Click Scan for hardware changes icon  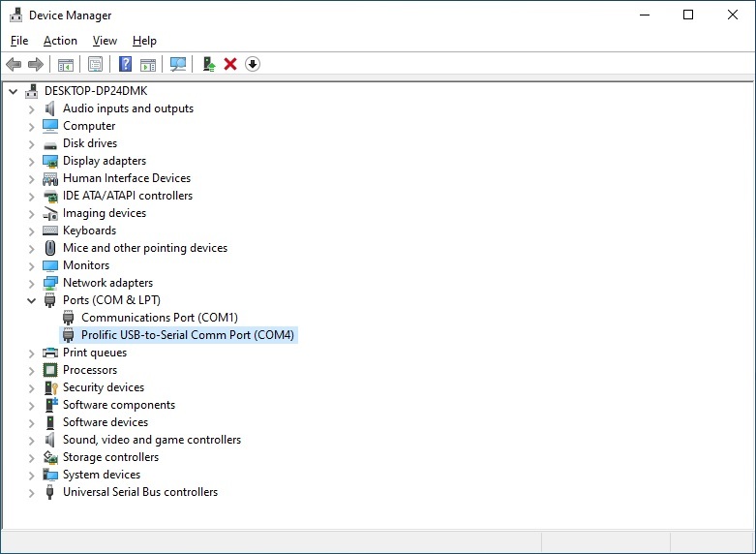click(178, 64)
